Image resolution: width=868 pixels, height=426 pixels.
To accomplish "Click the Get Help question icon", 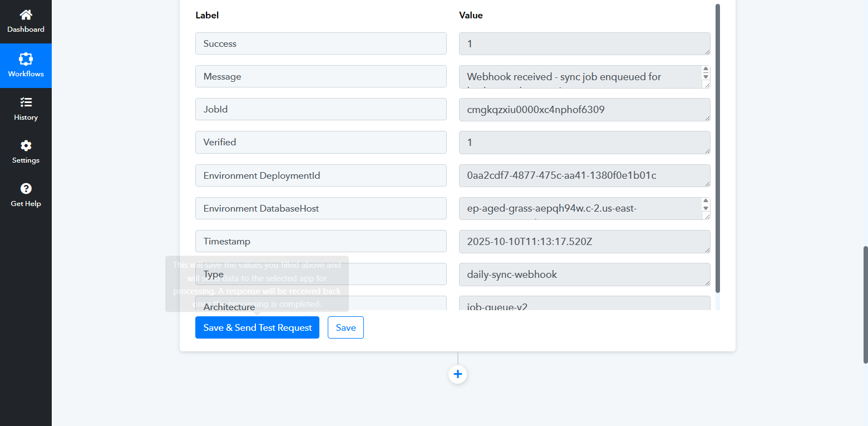I will pos(26,189).
